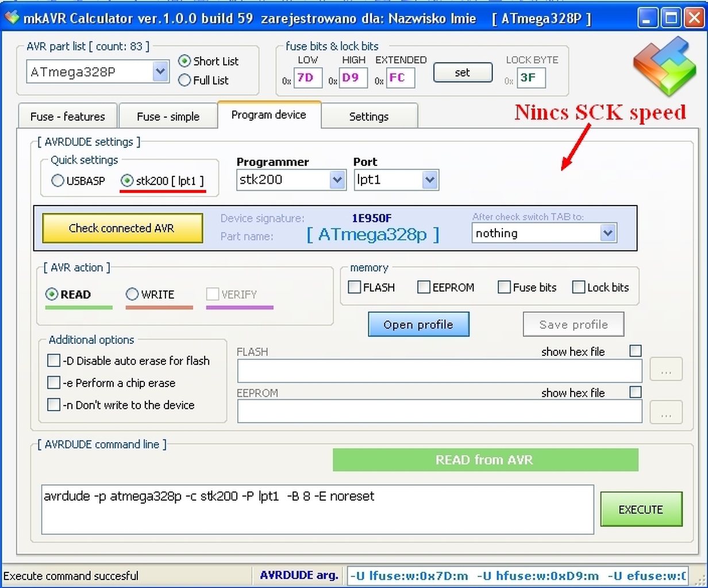708x588 pixels.
Task: Click the Check connected AVR button
Action: click(122, 228)
